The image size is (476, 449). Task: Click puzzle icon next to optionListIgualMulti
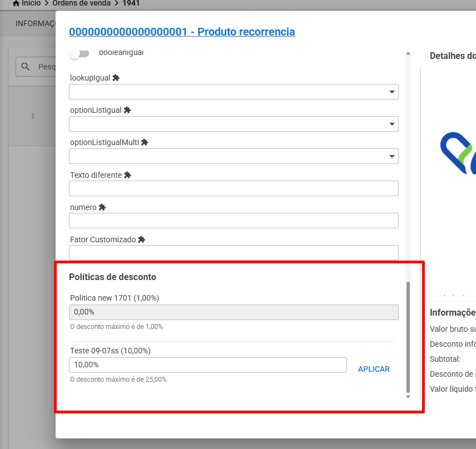point(145,142)
